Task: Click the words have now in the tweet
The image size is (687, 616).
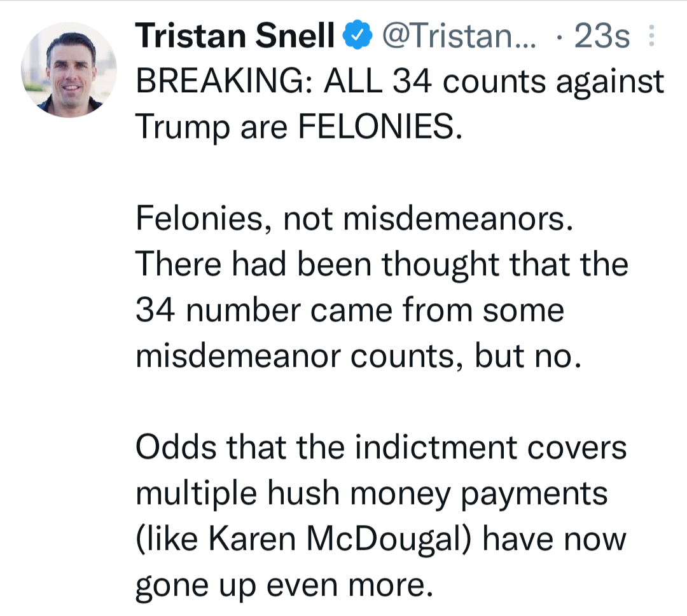Action: 554,539
